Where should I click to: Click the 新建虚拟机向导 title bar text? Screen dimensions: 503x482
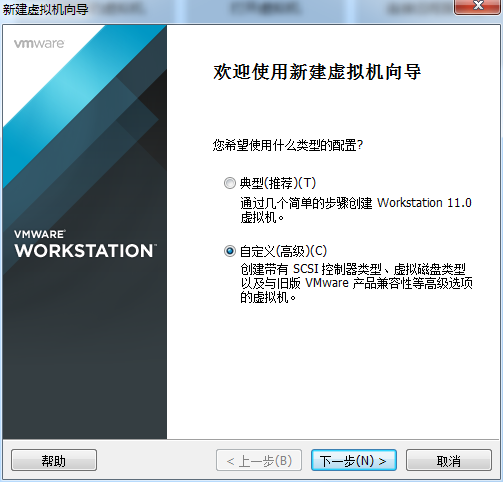click(x=45, y=9)
